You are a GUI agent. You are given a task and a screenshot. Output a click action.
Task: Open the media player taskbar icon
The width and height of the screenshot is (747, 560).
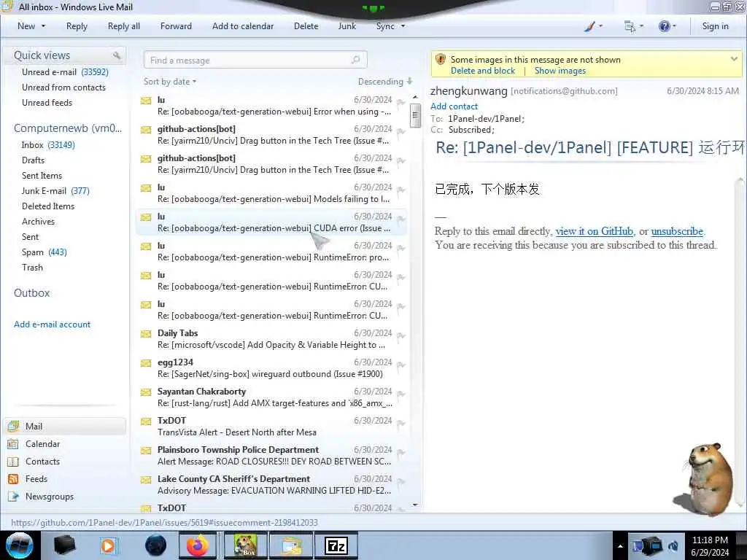click(x=108, y=545)
